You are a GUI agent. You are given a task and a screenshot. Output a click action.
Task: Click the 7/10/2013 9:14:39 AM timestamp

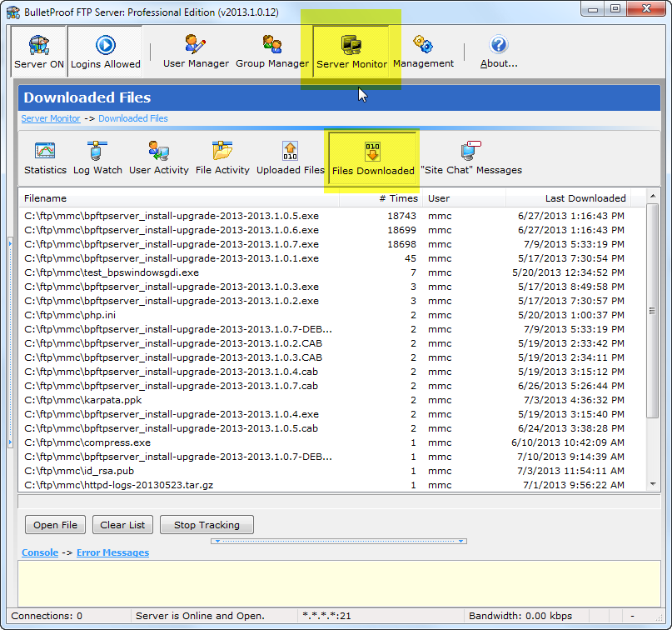tap(570, 457)
